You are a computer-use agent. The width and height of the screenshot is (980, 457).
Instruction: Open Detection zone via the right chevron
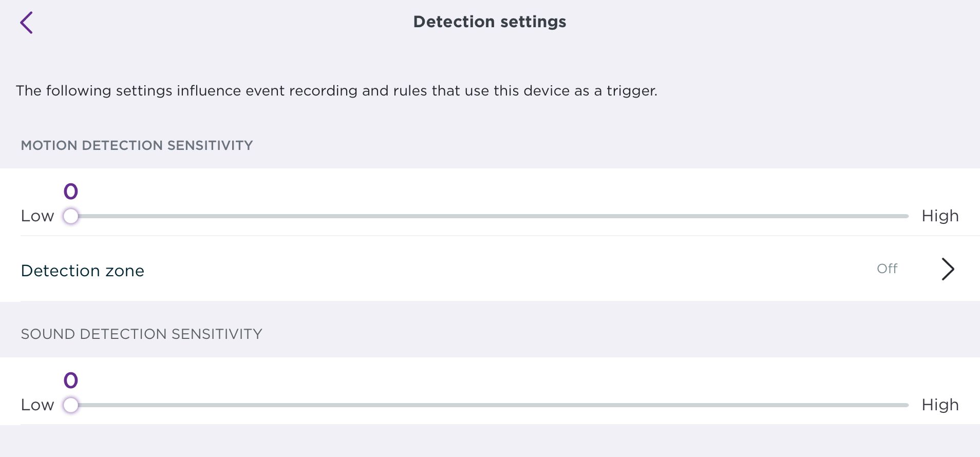pos(948,269)
